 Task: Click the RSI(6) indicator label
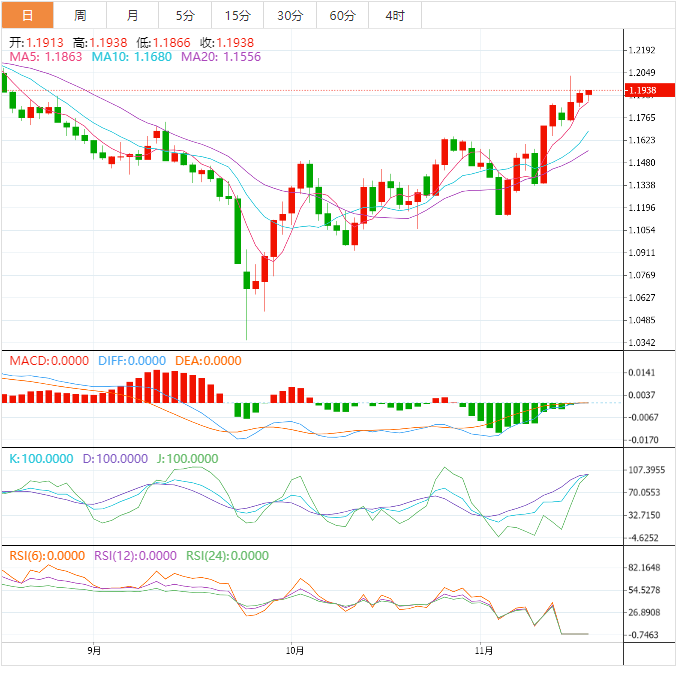[x=47, y=556]
